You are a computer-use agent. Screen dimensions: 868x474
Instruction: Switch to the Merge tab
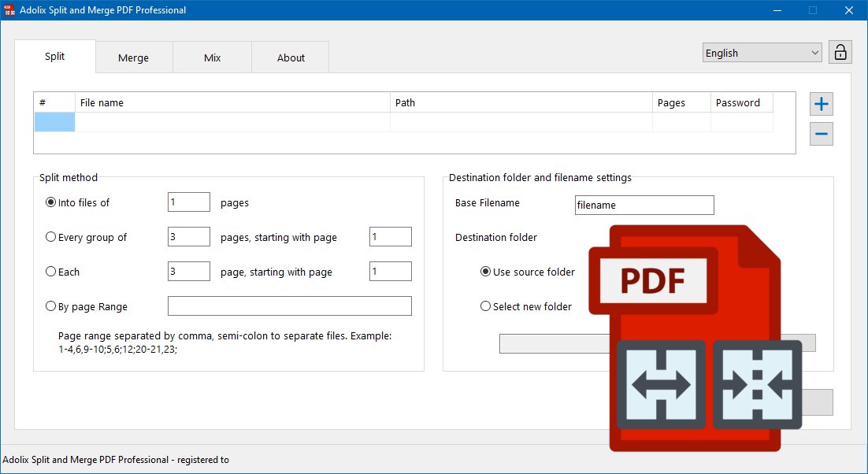tap(133, 57)
